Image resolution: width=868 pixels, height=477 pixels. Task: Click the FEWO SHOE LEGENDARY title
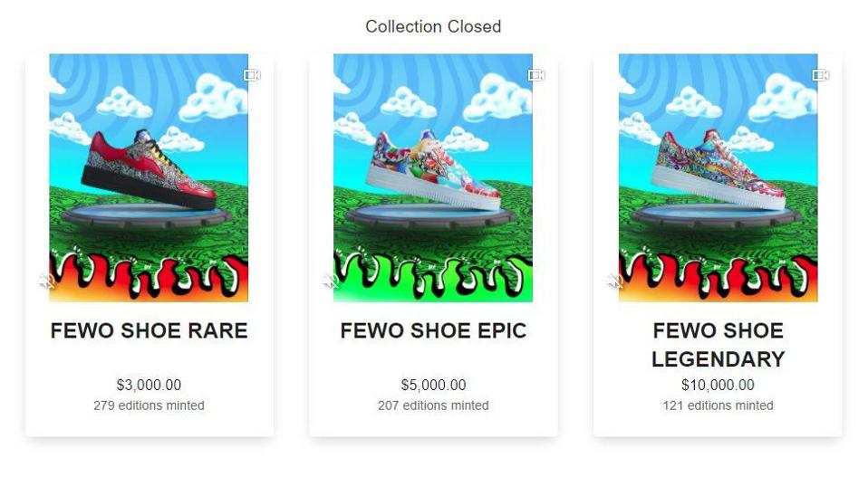[718, 345]
